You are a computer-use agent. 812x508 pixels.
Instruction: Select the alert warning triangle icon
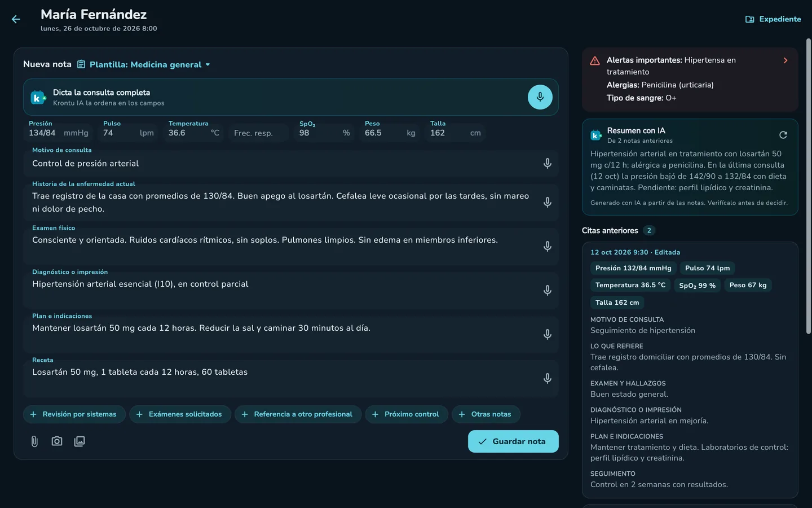coord(595,61)
